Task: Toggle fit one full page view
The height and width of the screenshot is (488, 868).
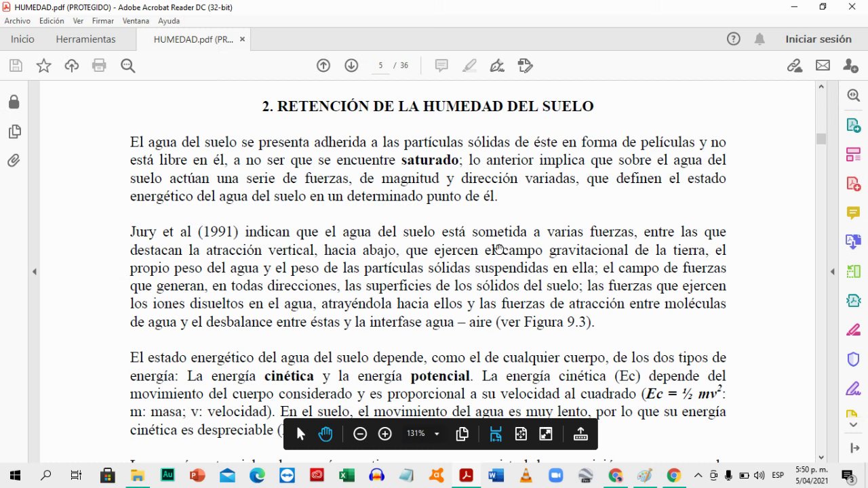Action: (x=521, y=434)
